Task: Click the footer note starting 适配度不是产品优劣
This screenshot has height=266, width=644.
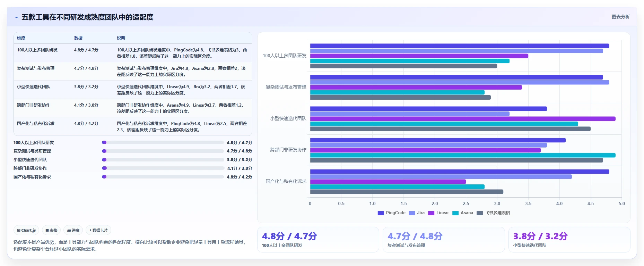Action: pos(130,246)
